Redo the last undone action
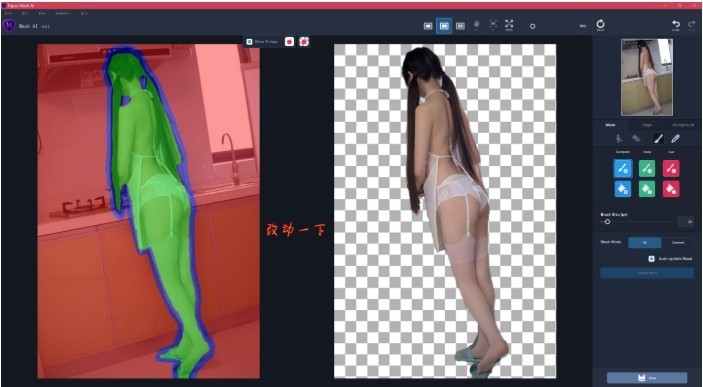The width and height of the screenshot is (703, 387). click(692, 25)
